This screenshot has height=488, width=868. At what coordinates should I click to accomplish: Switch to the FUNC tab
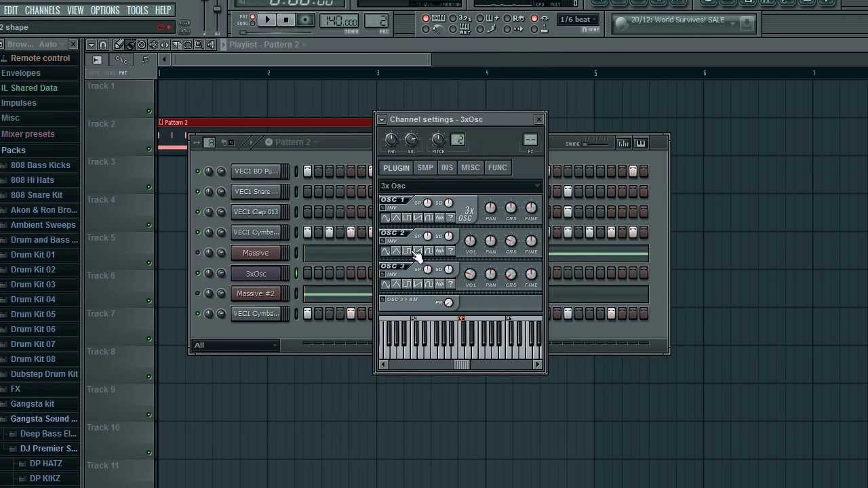coord(497,167)
